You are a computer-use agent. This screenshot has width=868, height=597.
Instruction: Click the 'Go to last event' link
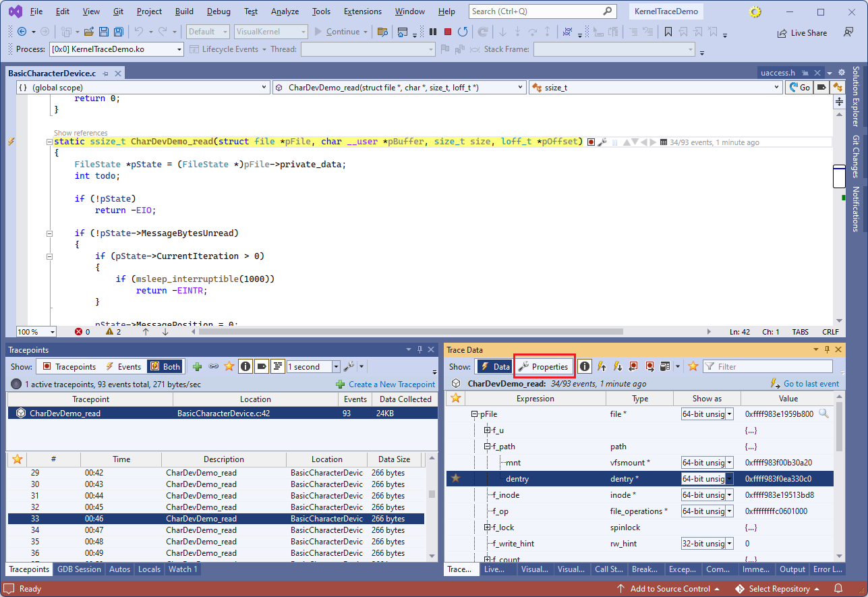point(810,384)
